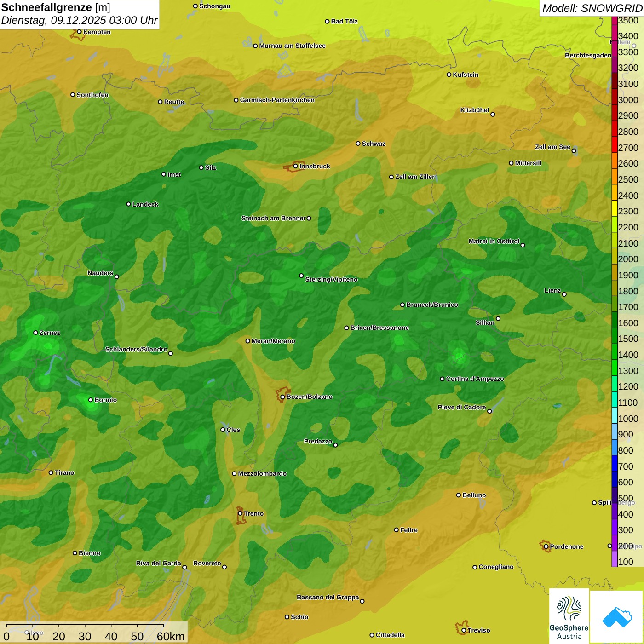Image resolution: width=644 pixels, height=644 pixels.
Task: Click the Zell am Ziller label
Action: (415, 177)
